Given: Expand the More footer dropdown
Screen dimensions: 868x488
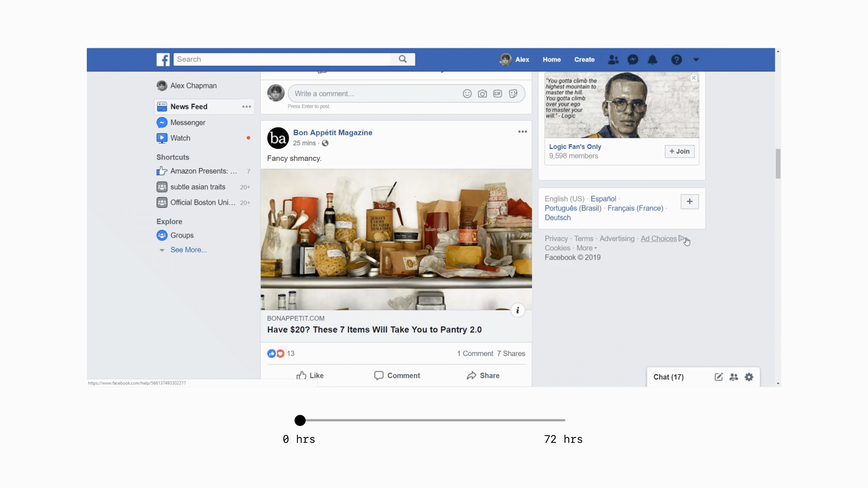Looking at the screenshot, I should pos(586,248).
